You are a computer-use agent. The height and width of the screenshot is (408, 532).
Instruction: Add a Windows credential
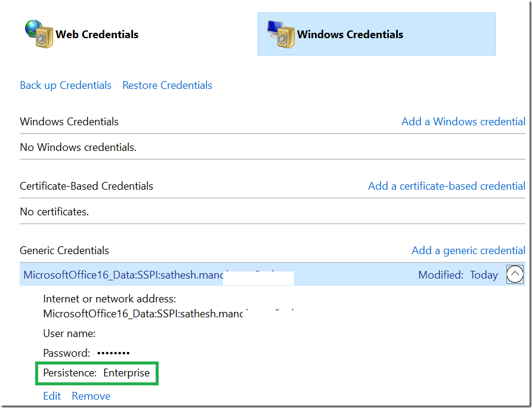(x=463, y=122)
